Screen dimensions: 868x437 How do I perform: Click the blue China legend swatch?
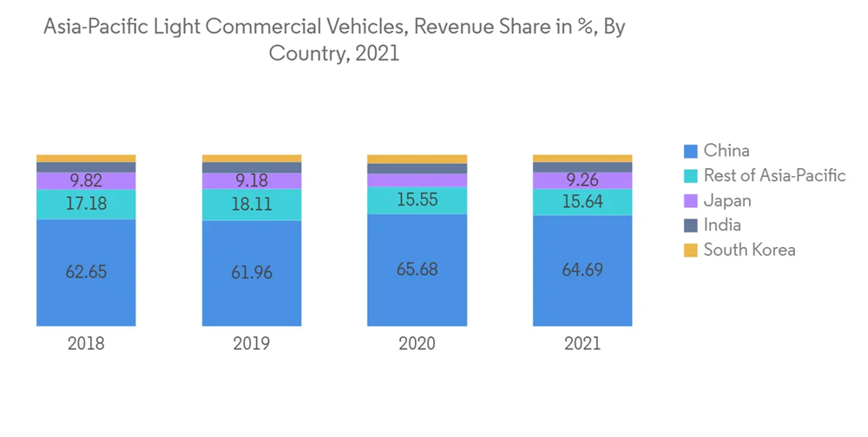pos(691,151)
